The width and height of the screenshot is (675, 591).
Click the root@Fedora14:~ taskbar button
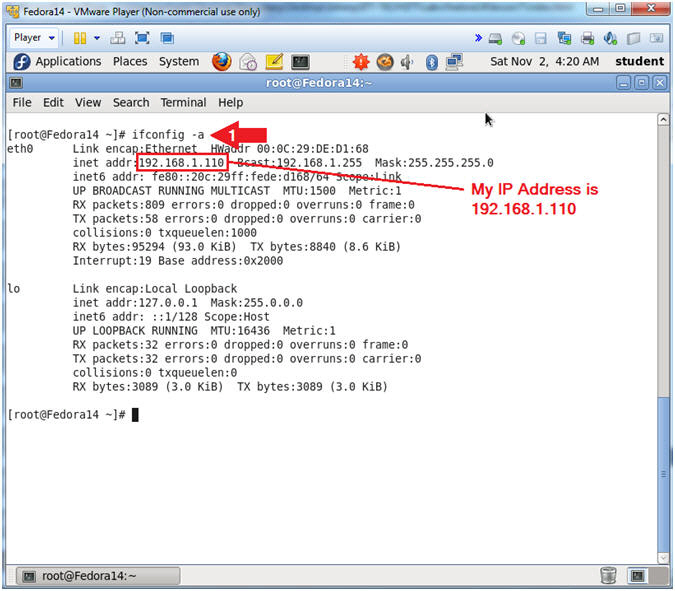98,576
